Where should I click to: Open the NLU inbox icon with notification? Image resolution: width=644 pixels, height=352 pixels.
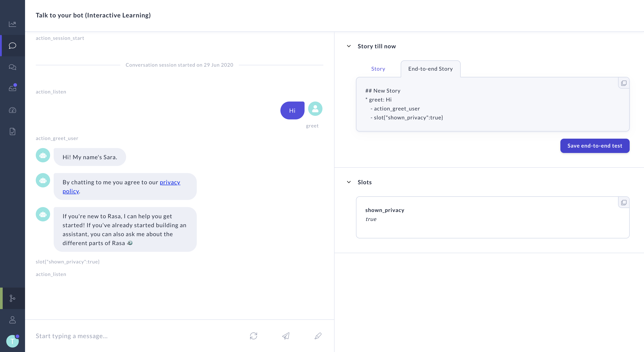[13, 88]
